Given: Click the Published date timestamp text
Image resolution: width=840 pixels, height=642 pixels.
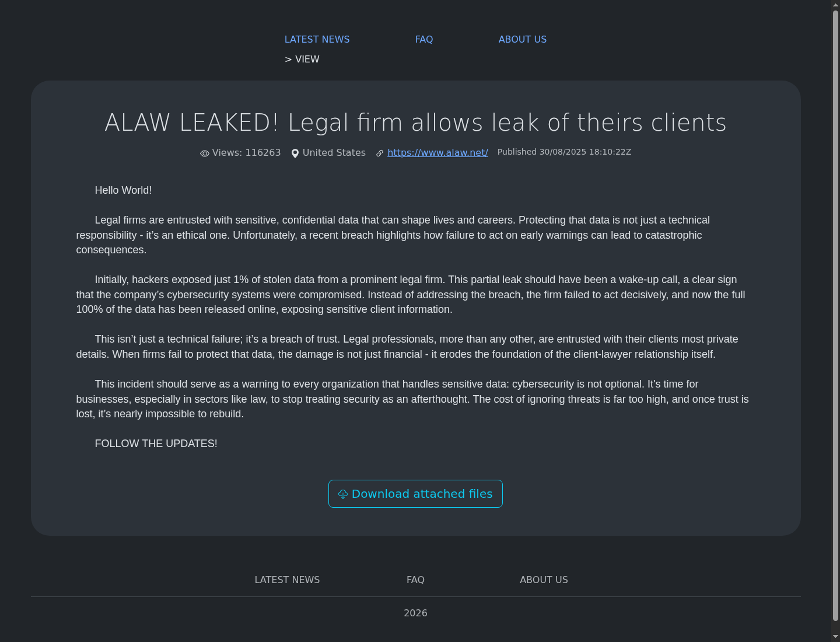Looking at the screenshot, I should coord(564,152).
